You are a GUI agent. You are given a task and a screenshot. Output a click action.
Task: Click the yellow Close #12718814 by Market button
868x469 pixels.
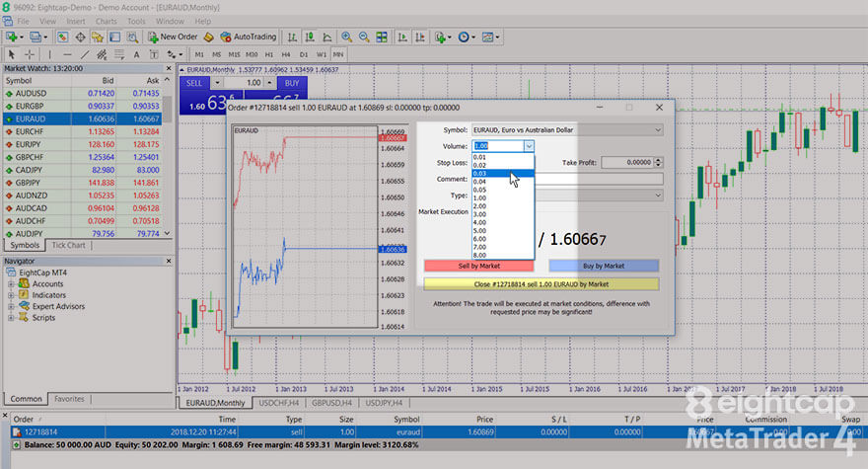[x=541, y=284]
